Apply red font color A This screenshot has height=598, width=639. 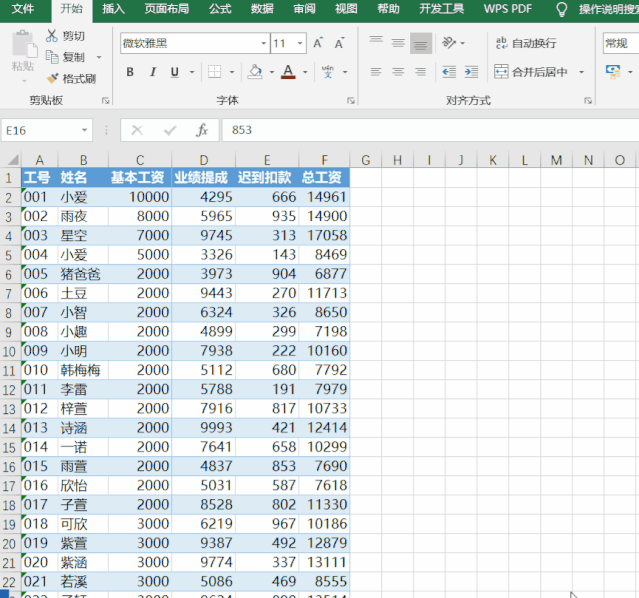coord(288,72)
